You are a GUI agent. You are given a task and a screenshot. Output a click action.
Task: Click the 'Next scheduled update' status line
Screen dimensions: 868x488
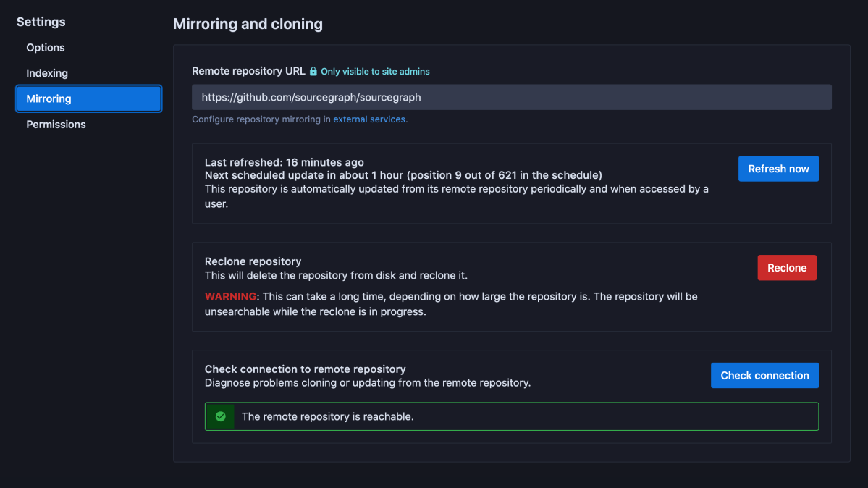403,175
